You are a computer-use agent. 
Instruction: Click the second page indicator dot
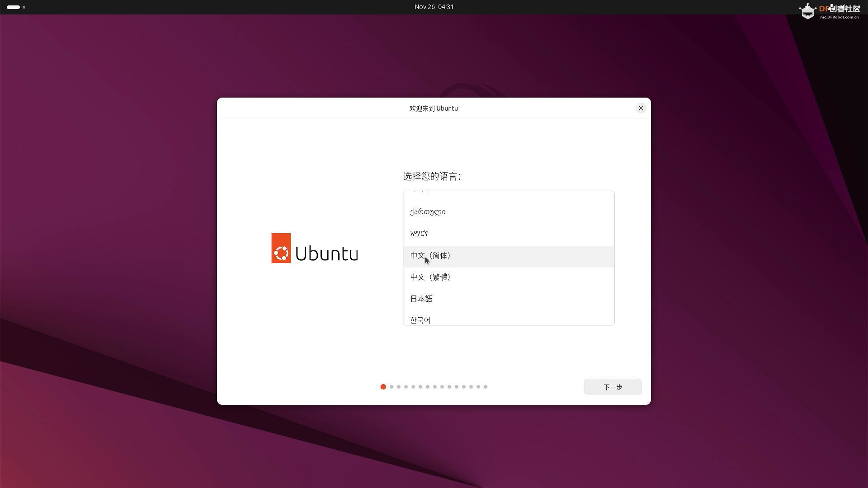392,387
